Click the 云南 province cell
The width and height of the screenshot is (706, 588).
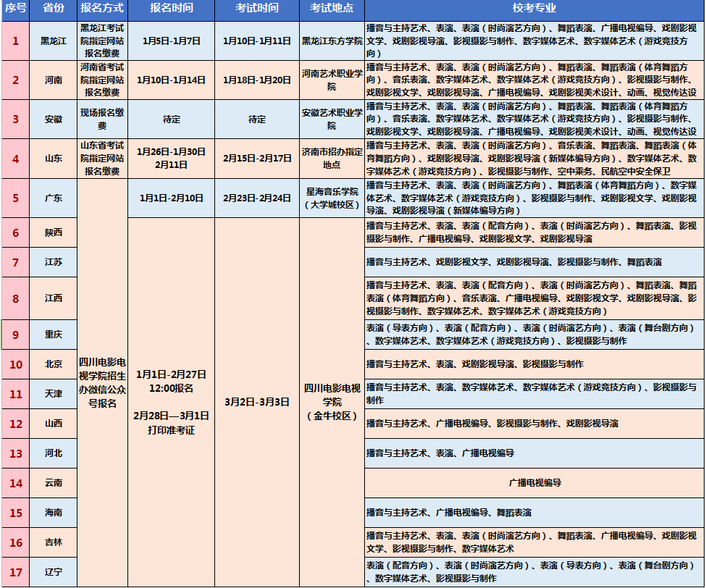(53, 482)
